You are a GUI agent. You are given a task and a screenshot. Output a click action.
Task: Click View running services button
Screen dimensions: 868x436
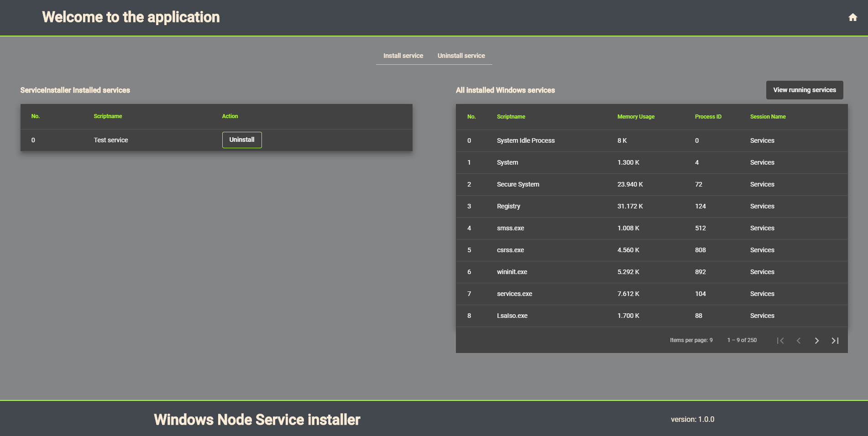coord(805,90)
